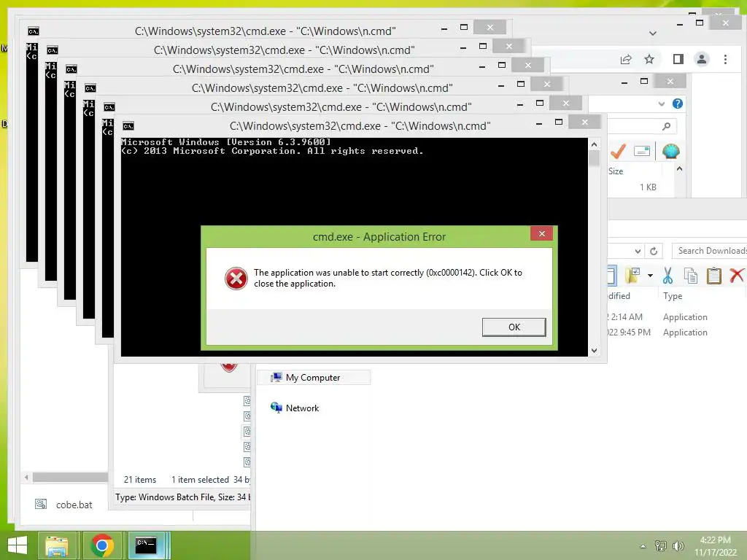The height and width of the screenshot is (560, 747).
Task: Click Chrome's share page icon
Action: pyautogui.click(x=625, y=59)
